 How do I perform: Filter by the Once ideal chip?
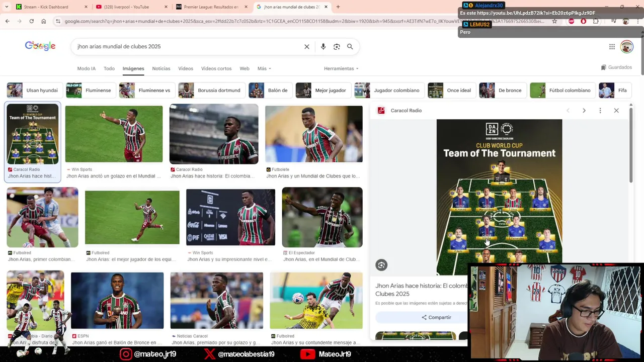point(451,90)
